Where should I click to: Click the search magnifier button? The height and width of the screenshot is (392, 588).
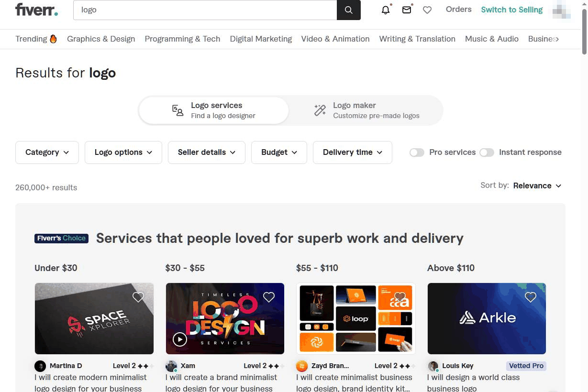(349, 10)
